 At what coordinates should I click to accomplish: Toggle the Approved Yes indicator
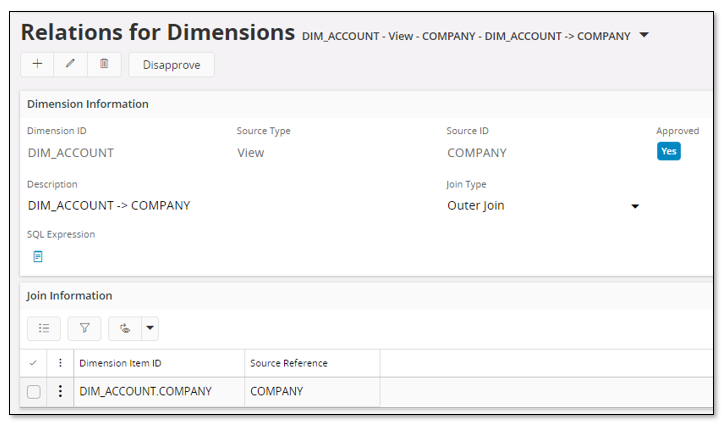[x=668, y=151]
